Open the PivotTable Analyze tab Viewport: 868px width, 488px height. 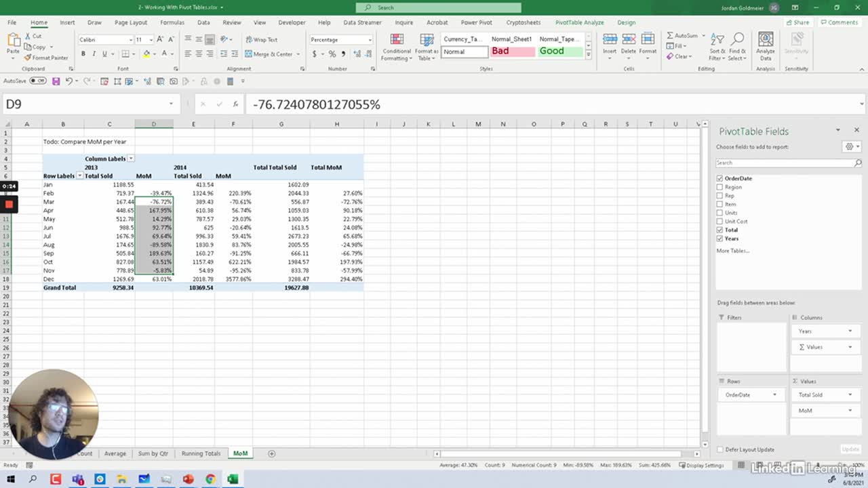pos(579,22)
